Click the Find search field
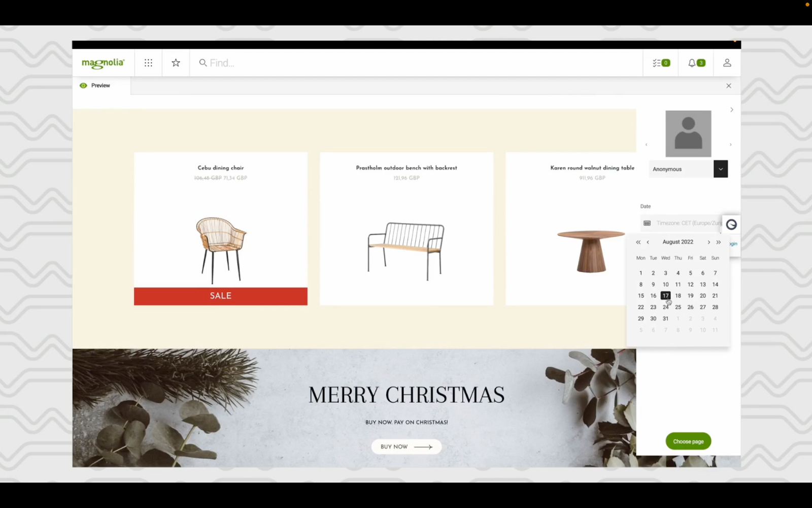The height and width of the screenshot is (508, 812). (416, 63)
